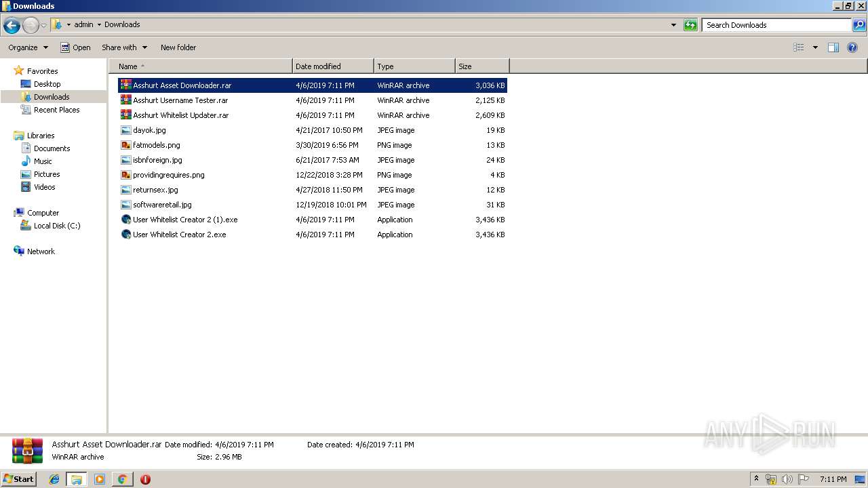This screenshot has width=868, height=488.
Task: Select Network in the navigation pane
Action: [x=41, y=251]
